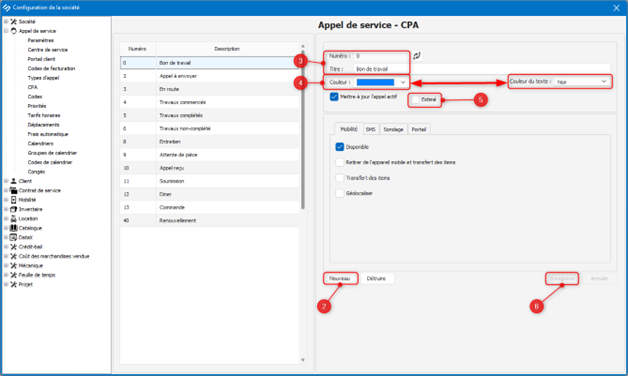Click the Enregistrer button

click(562, 278)
